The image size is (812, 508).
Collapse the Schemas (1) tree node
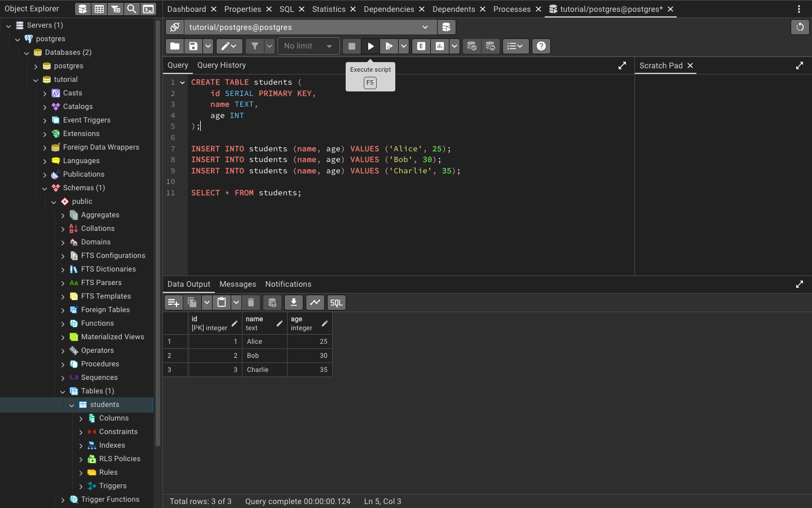[45, 188]
